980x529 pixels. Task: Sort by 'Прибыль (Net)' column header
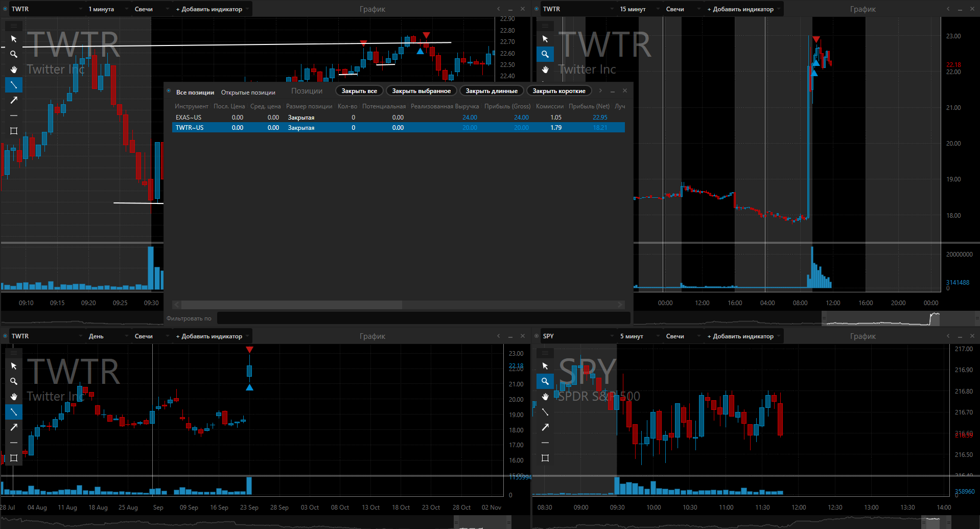(x=589, y=106)
